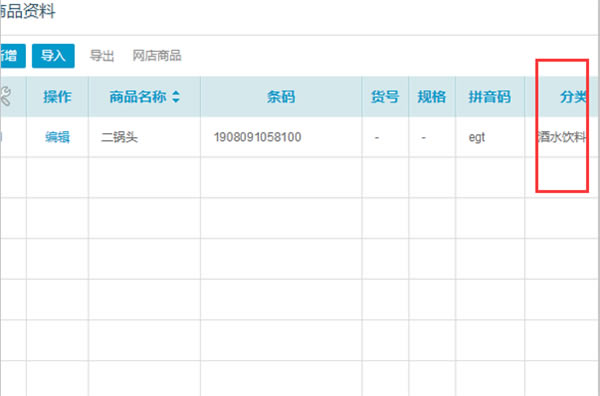
Task: Select the 操作 column header
Action: coord(57,97)
